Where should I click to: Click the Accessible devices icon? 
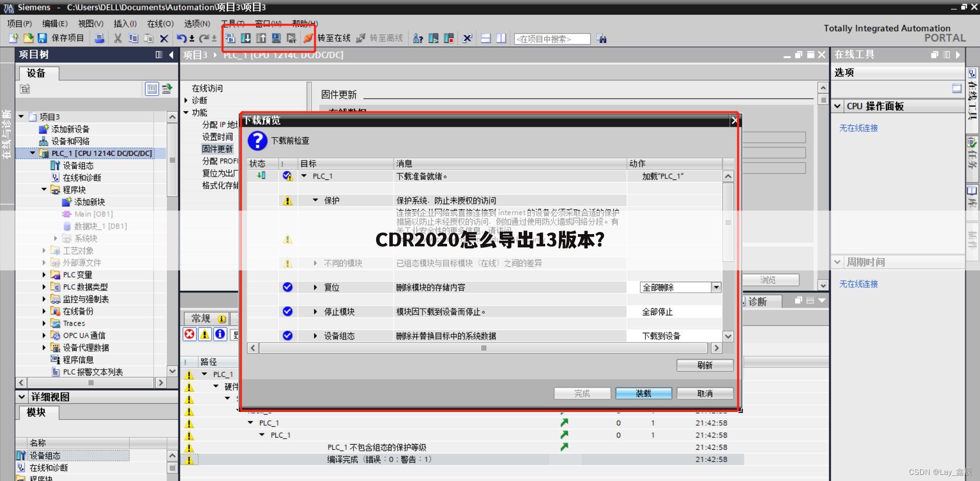(418, 38)
